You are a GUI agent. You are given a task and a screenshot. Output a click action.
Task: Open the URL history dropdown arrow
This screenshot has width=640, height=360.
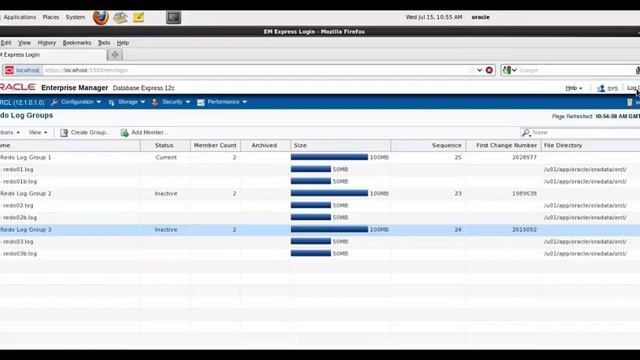(480, 70)
